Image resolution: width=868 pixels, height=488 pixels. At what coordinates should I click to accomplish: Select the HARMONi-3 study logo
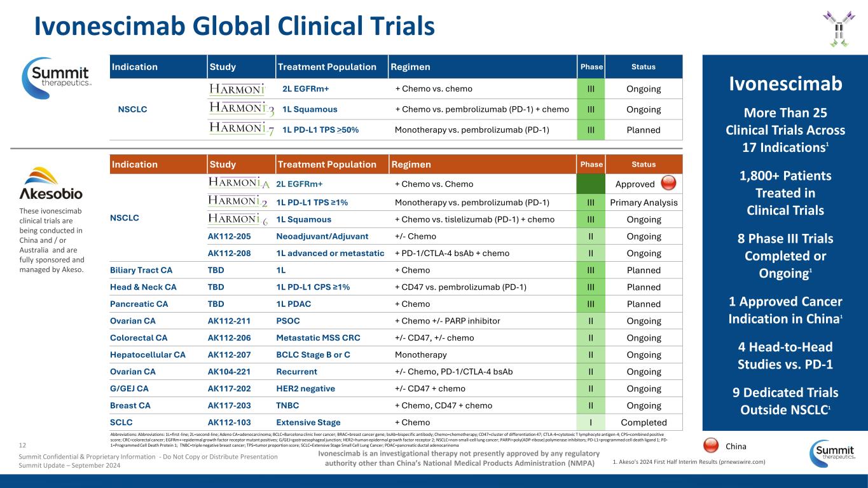241,109
